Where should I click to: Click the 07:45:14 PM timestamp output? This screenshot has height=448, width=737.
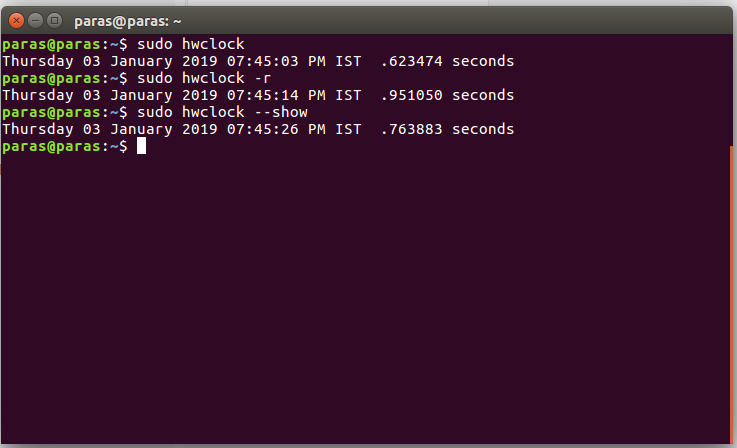point(300,95)
